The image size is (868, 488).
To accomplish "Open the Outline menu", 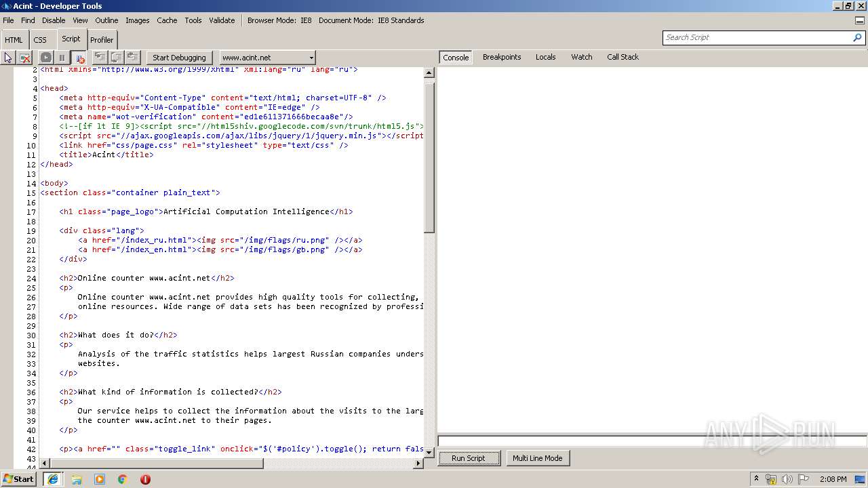I will coord(106,20).
